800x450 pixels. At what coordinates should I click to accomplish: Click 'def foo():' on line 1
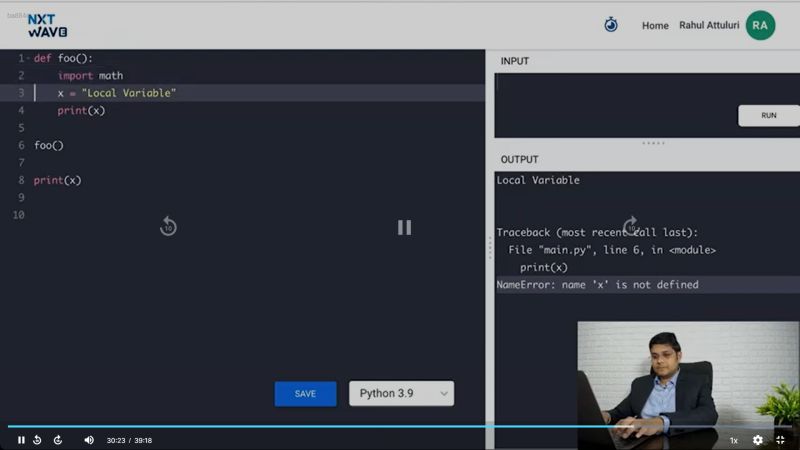point(63,58)
